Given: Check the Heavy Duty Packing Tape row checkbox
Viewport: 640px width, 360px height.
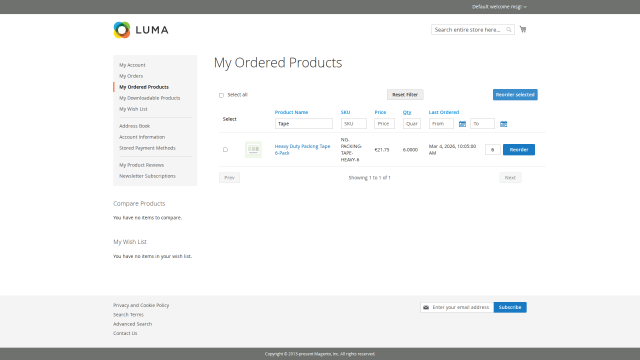Looking at the screenshot, I should [x=225, y=150].
